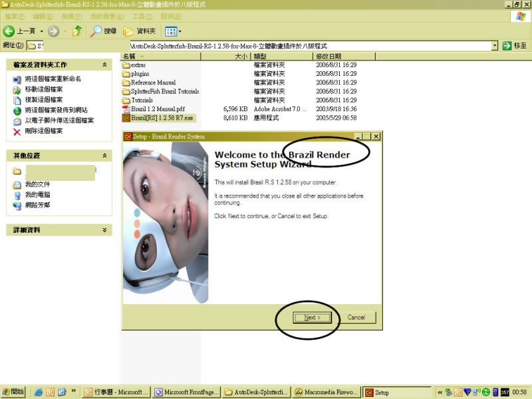Show more quick launch icons chevron
The height and width of the screenshot is (399, 532).
[73, 391]
